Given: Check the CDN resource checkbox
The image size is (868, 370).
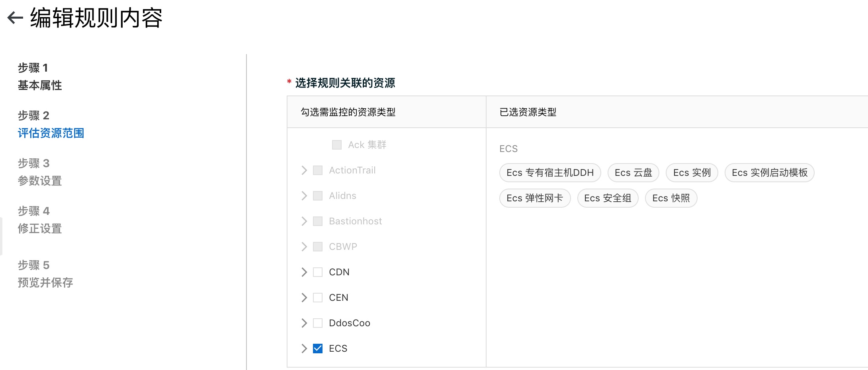Looking at the screenshot, I should 318,272.
